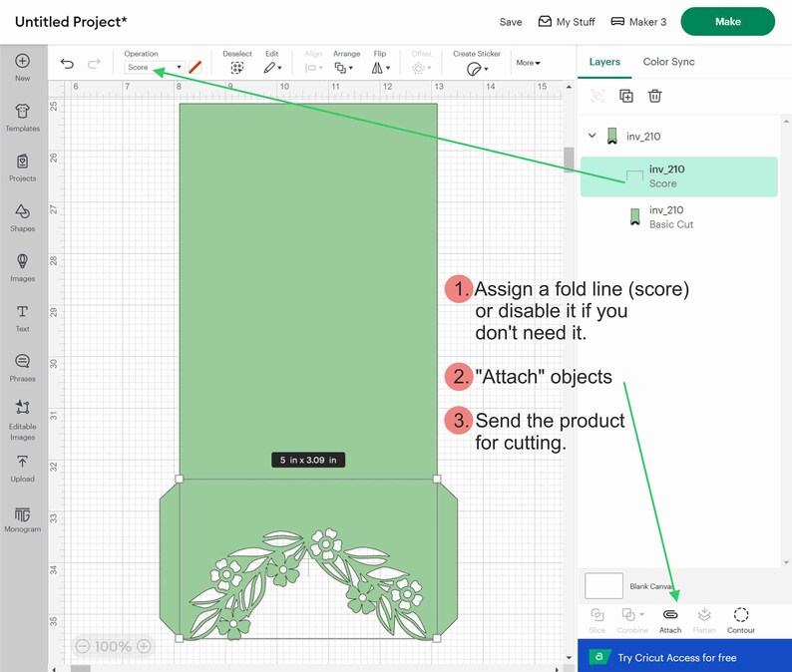
Task: Open the Operation Score dropdown
Action: [154, 67]
